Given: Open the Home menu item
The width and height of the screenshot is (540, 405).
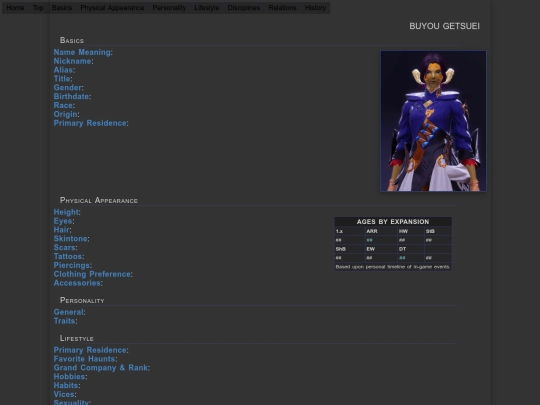Looking at the screenshot, I should 15,8.
